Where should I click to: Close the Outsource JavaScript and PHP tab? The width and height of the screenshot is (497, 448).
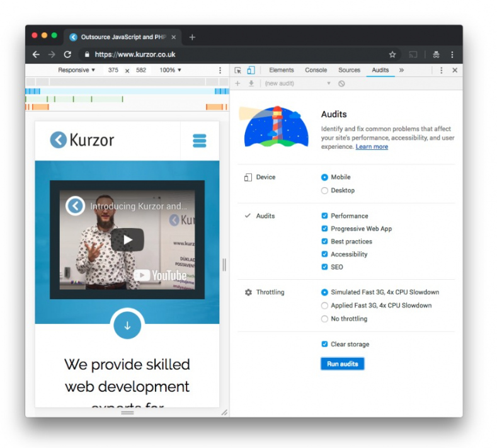point(174,37)
